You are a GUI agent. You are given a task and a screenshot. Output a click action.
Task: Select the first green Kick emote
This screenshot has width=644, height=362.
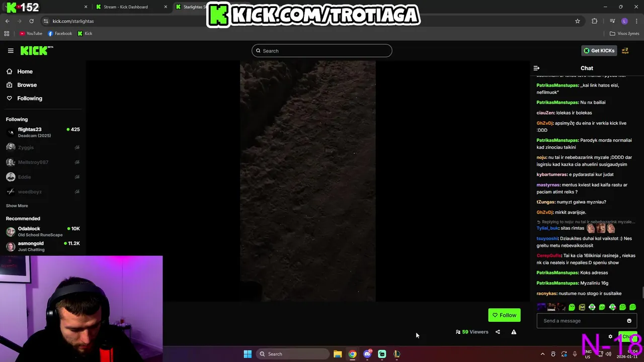[x=572, y=307]
